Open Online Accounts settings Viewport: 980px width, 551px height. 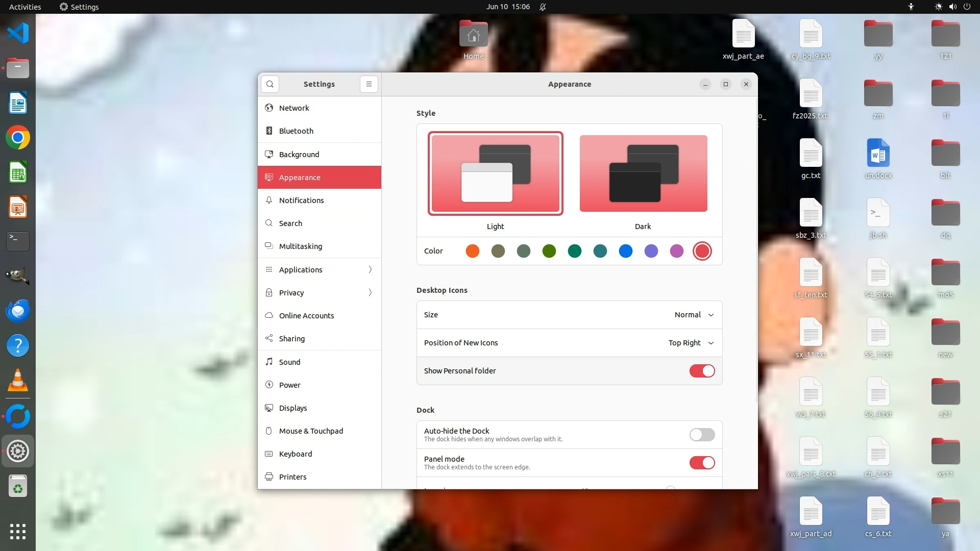pos(306,316)
